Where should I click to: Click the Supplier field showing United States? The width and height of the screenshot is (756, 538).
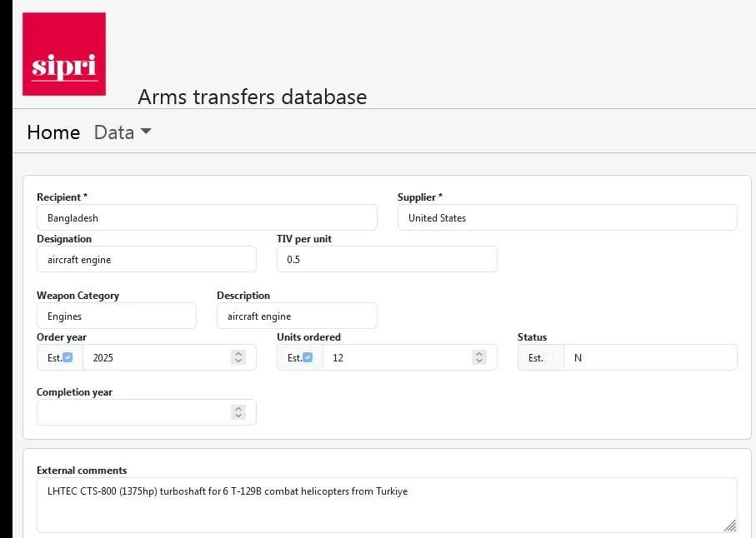[568, 217]
